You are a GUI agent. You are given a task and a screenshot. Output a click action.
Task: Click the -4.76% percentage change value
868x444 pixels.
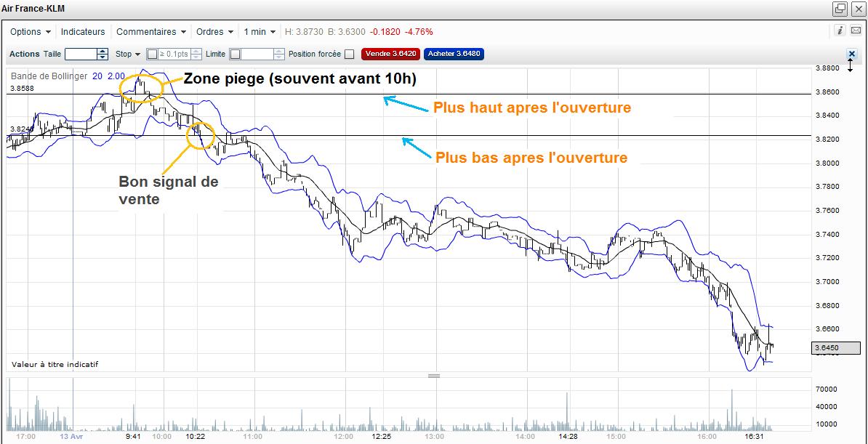(x=419, y=31)
